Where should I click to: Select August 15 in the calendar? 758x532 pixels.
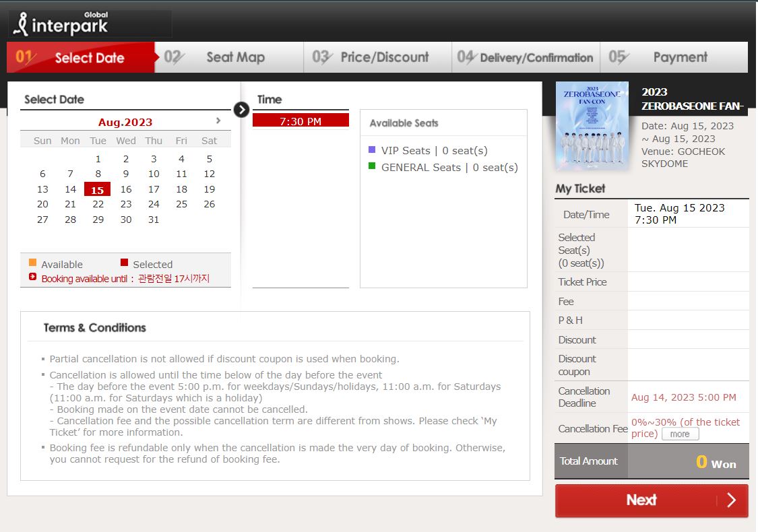[x=97, y=189]
